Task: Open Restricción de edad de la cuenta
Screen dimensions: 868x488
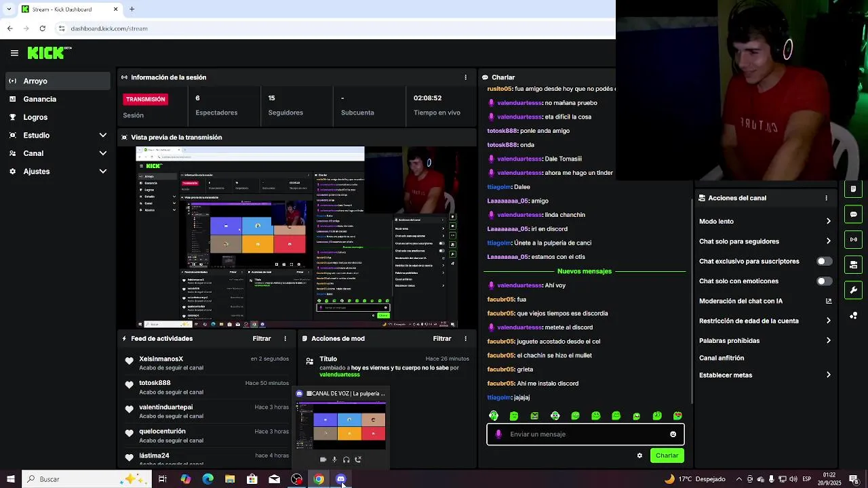Action: click(x=765, y=321)
